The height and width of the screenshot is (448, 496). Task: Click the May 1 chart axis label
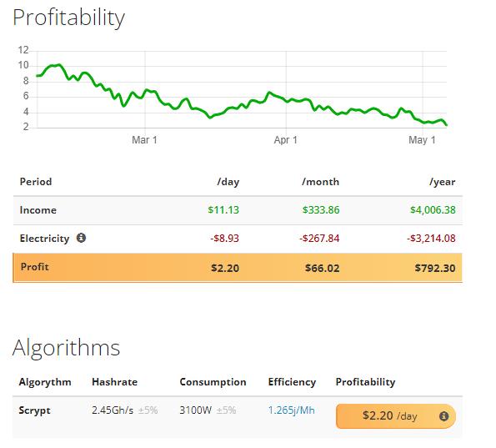422,139
